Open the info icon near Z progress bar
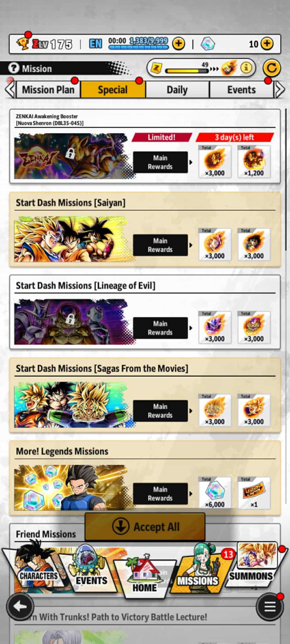Screen dimensions: 290x644 [x=246, y=67]
